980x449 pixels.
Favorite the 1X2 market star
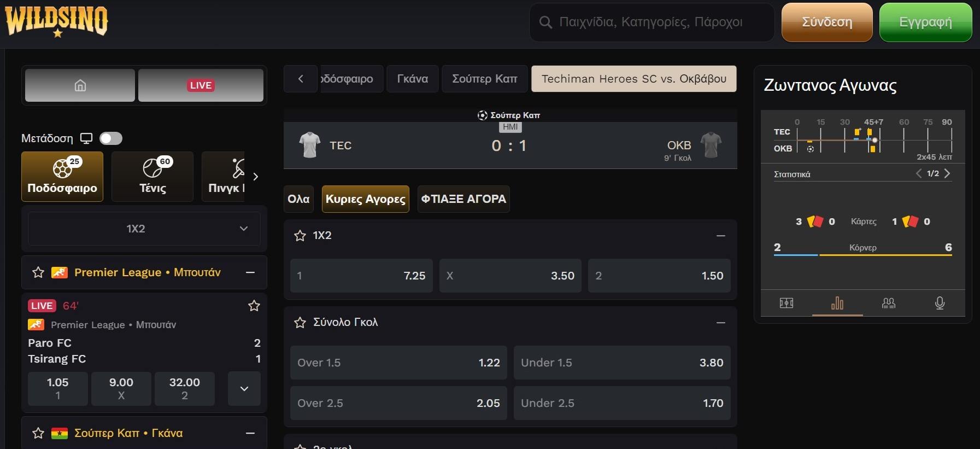(x=300, y=236)
